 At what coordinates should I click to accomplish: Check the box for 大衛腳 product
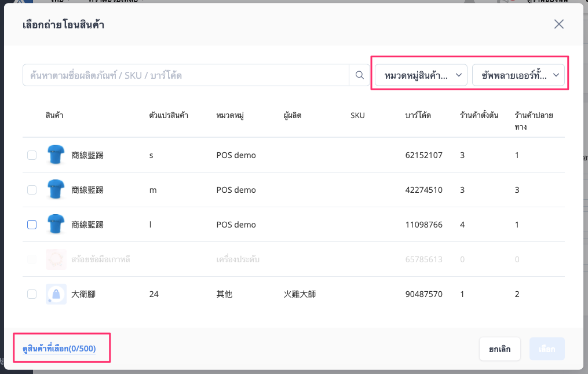32,294
